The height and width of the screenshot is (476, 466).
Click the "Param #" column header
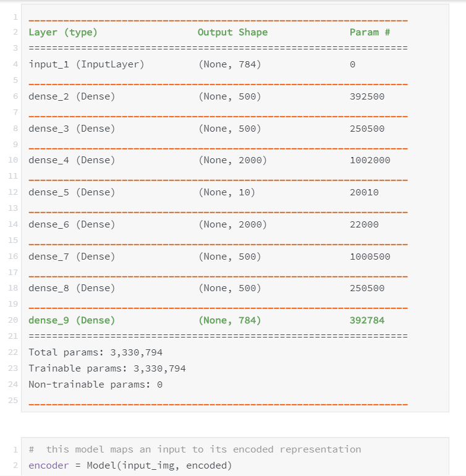click(x=370, y=32)
